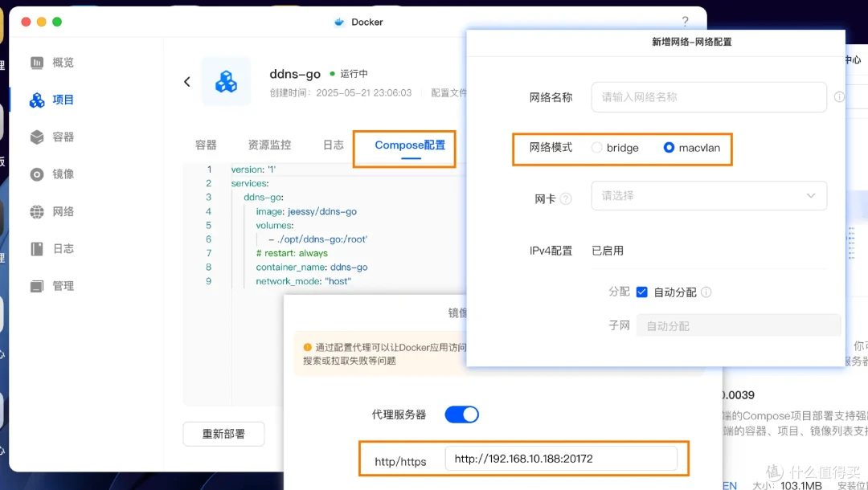Click the help icon next to 网卡 label
Screen dimensions: 868x490
(566, 198)
